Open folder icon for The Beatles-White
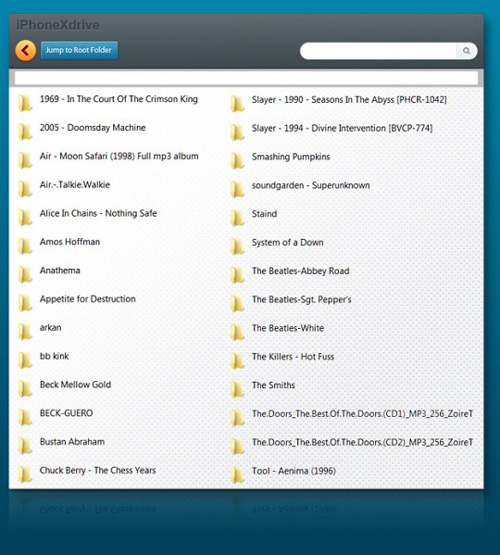The image size is (500, 555). pos(237,332)
